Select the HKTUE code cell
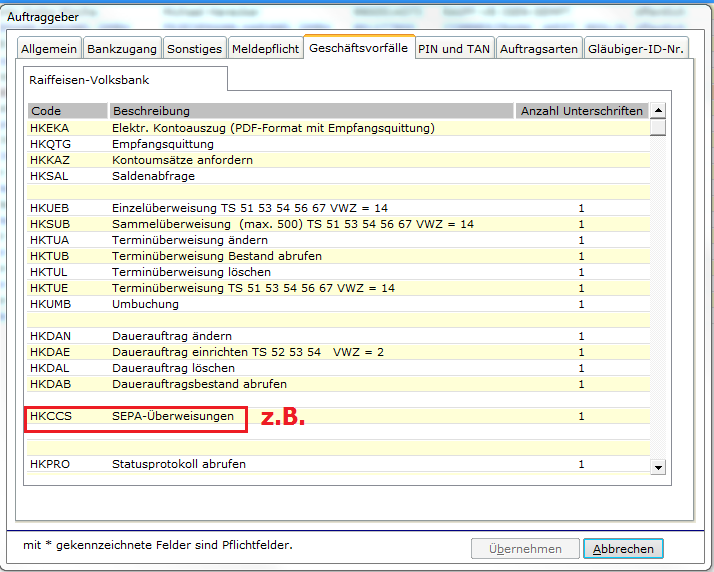This screenshot has width=714, height=572. coord(49,288)
